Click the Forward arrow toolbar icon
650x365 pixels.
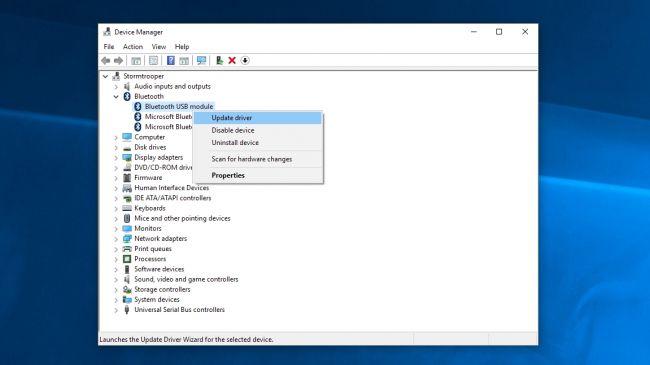point(118,61)
